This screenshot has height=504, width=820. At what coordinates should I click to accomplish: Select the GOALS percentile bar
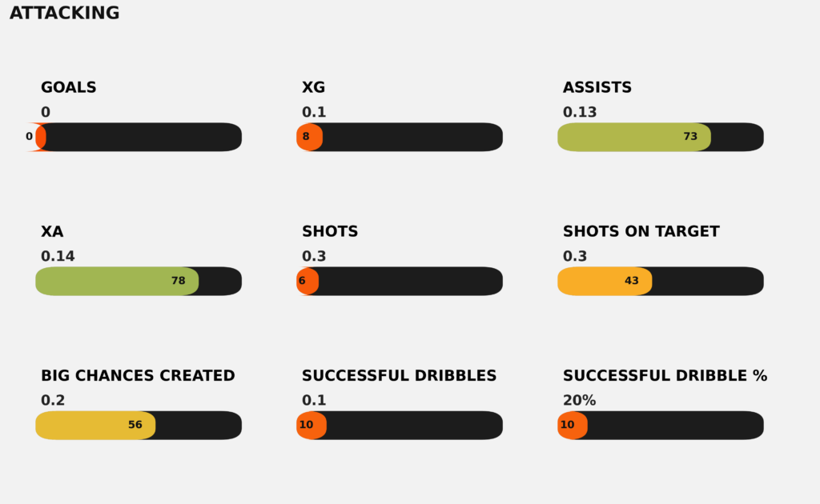click(139, 137)
